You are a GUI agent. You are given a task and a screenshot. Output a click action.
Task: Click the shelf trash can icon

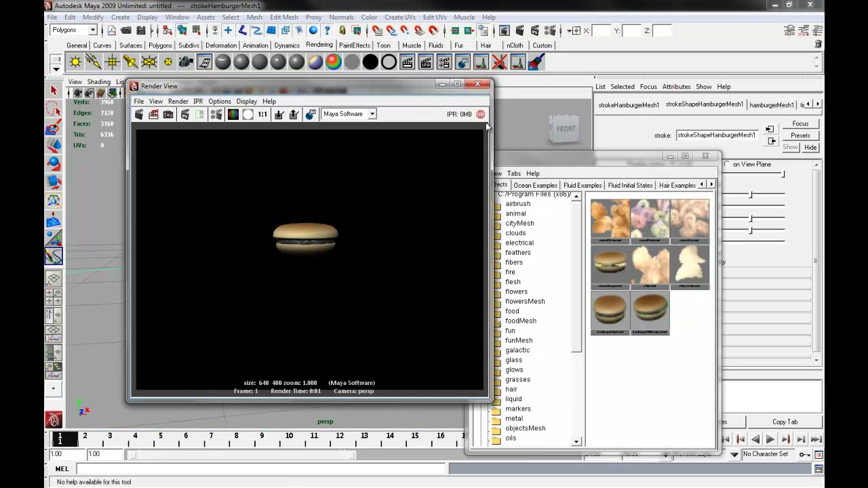tap(818, 44)
